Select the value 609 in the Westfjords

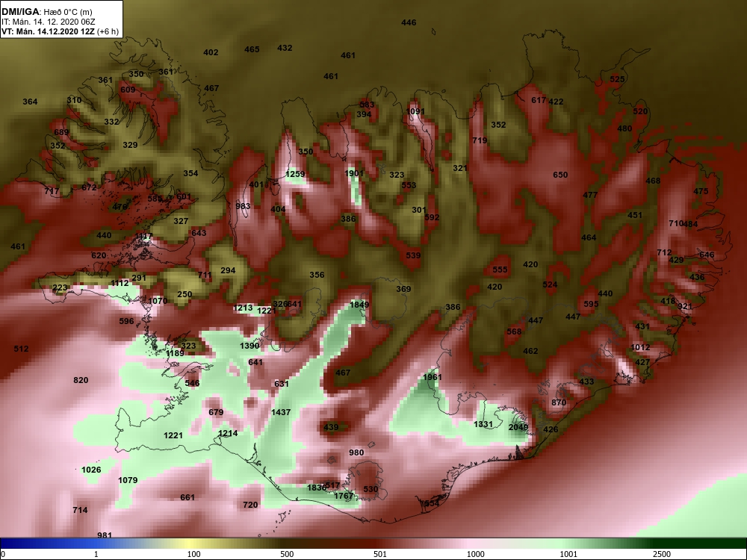pos(128,90)
